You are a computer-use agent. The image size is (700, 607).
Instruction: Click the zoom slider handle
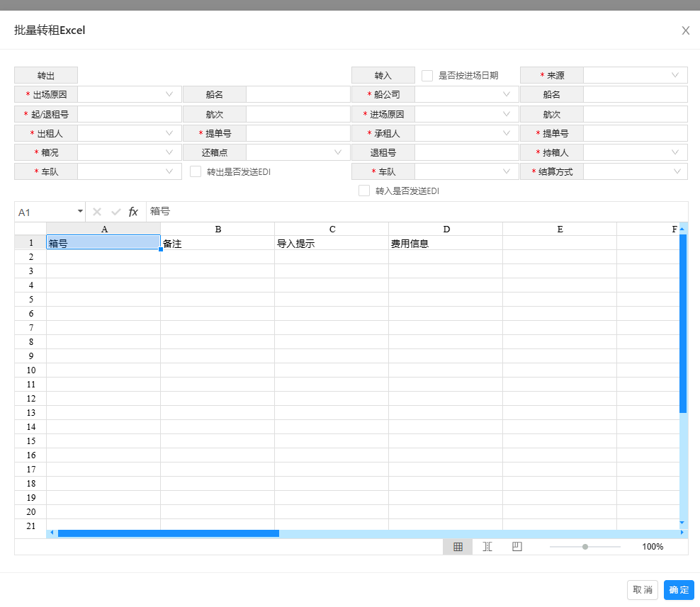[585, 547]
